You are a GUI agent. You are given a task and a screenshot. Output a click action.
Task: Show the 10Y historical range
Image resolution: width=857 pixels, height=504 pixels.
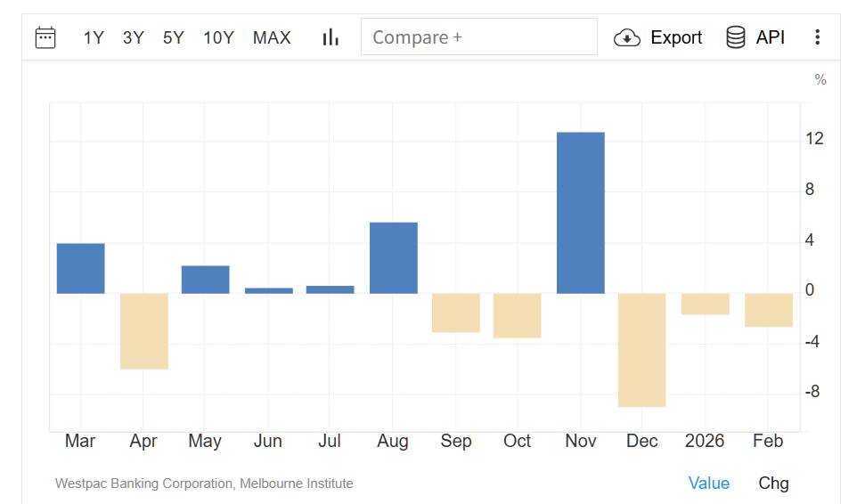(x=218, y=37)
